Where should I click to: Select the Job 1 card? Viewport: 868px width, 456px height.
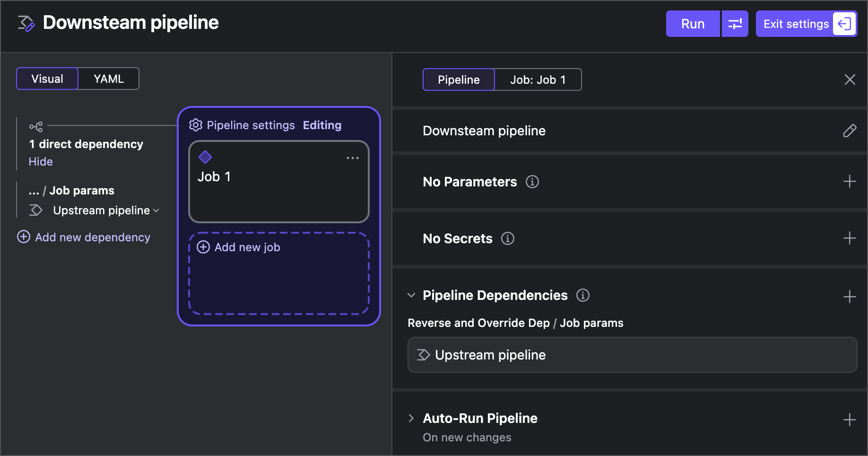279,182
